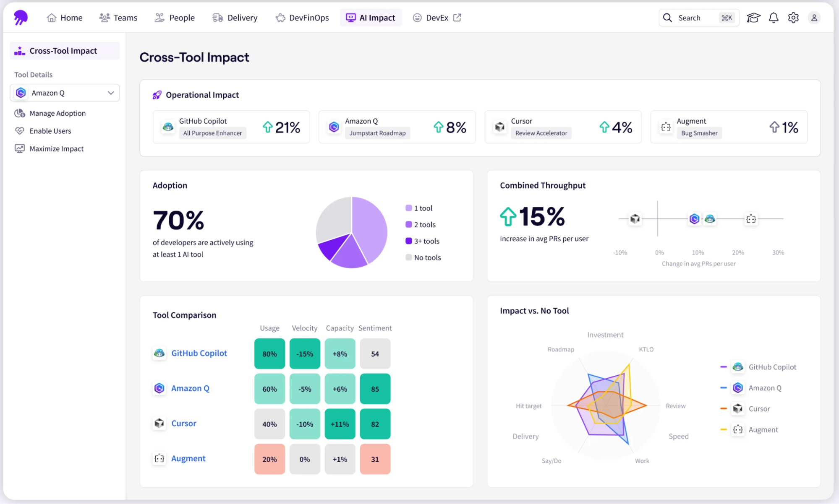
Task: Click Jumpstart Roadmap tag under Amazon Q
Action: tap(377, 133)
